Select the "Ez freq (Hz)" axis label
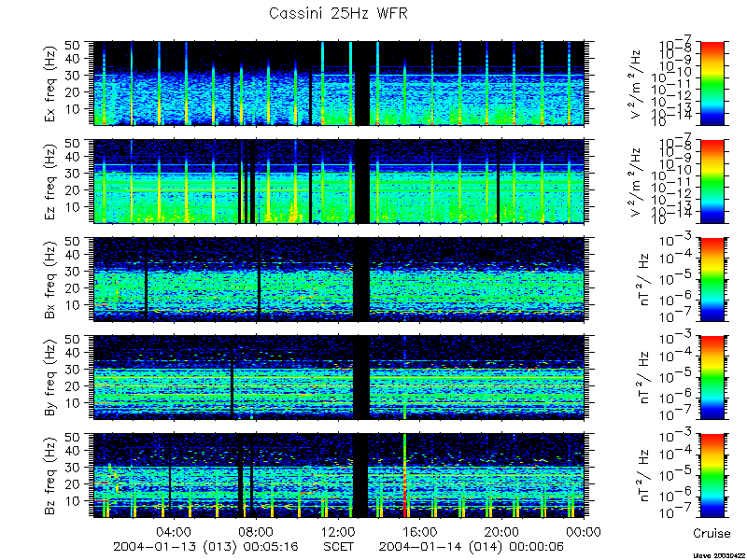The image size is (747, 560). click(50, 181)
